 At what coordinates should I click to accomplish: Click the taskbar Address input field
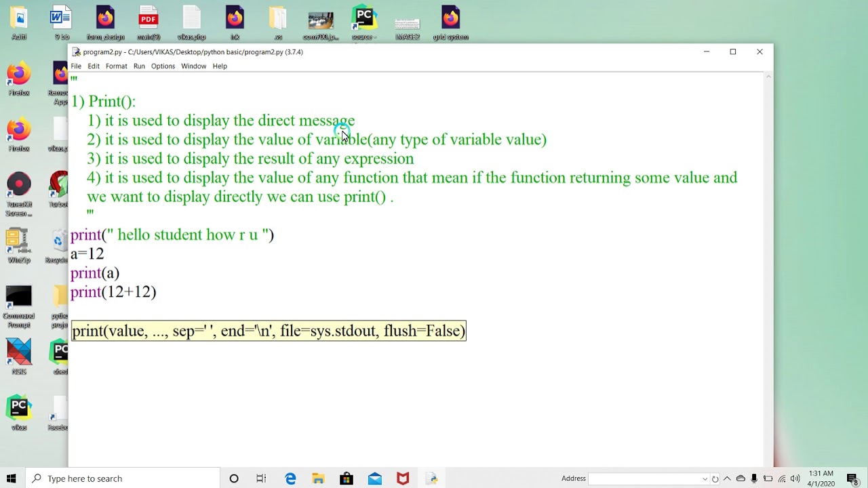(x=644, y=479)
